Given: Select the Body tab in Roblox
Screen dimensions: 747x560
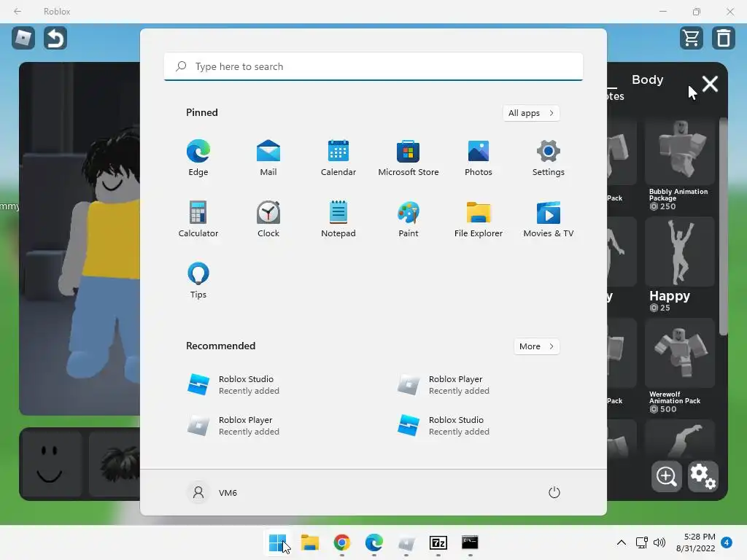Looking at the screenshot, I should point(648,79).
